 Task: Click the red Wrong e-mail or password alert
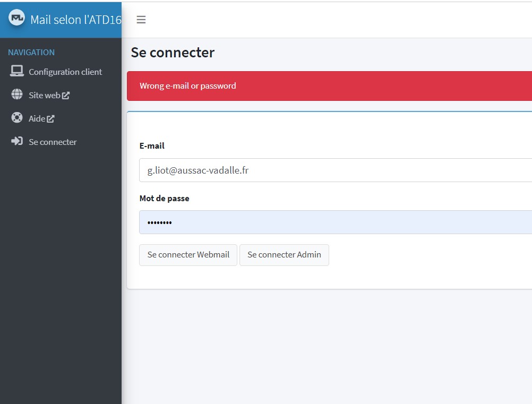[329, 86]
